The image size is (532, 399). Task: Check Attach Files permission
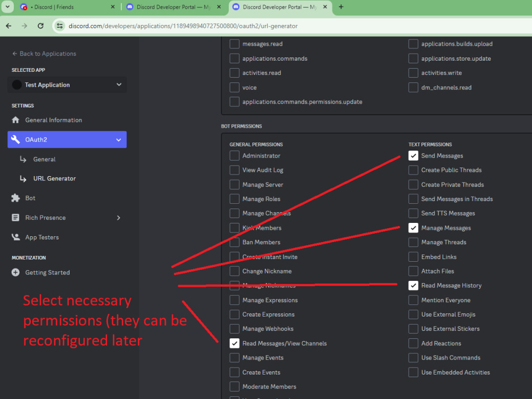[x=413, y=271]
